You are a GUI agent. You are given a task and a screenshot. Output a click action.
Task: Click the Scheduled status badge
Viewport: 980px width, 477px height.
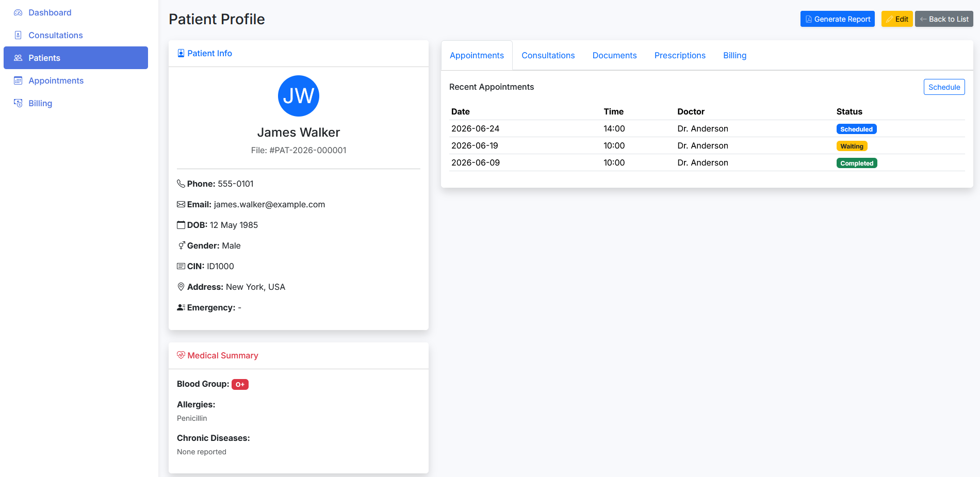tap(856, 129)
